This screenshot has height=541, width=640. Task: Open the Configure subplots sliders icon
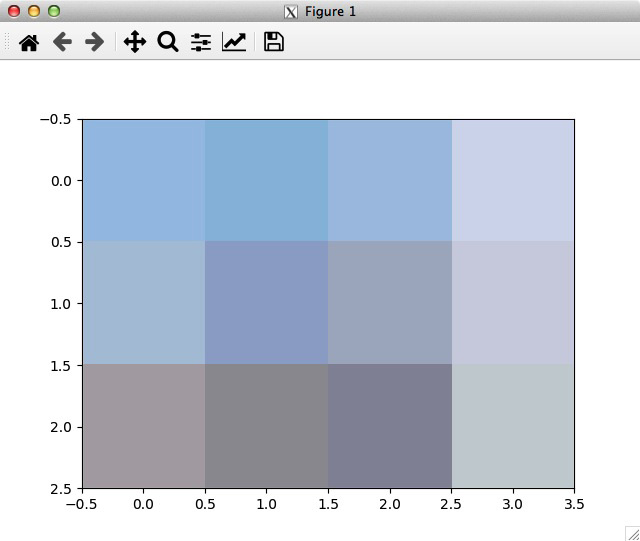click(x=201, y=42)
